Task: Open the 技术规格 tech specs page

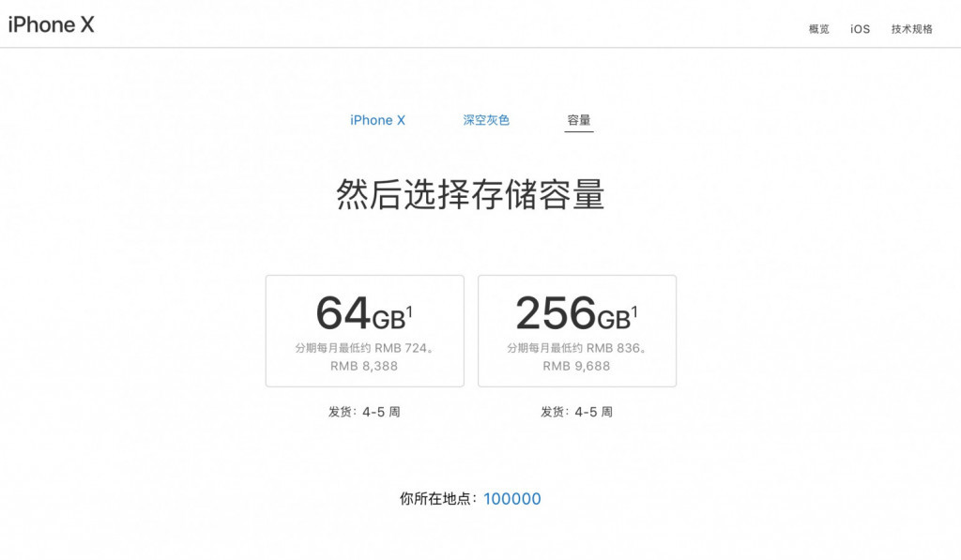Action: tap(911, 29)
